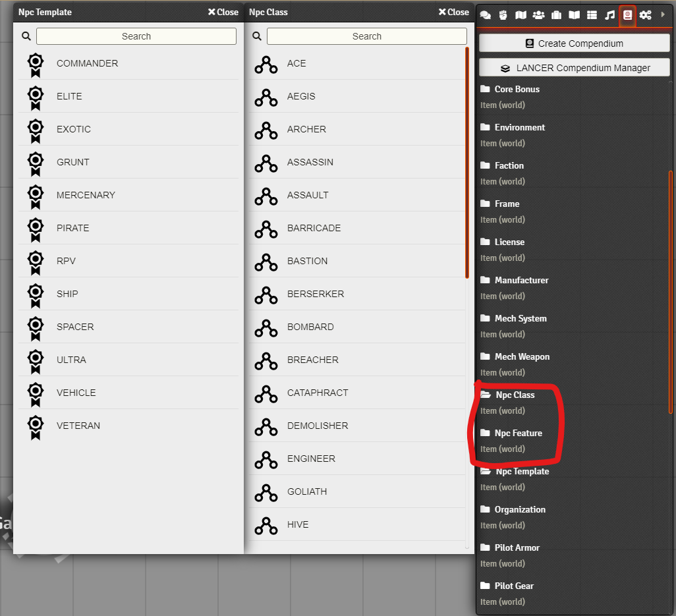Open the Manufacturer compendium folder
Image resolution: width=676 pixels, height=616 pixels.
(521, 280)
